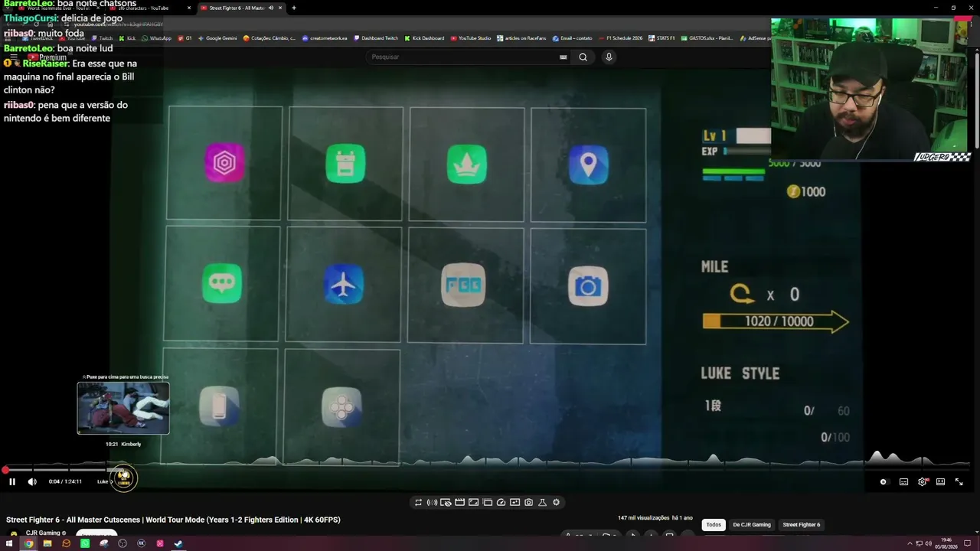The width and height of the screenshot is (980, 551).
Task: Close the Street Fighter 6 tab
Action: coord(280,8)
